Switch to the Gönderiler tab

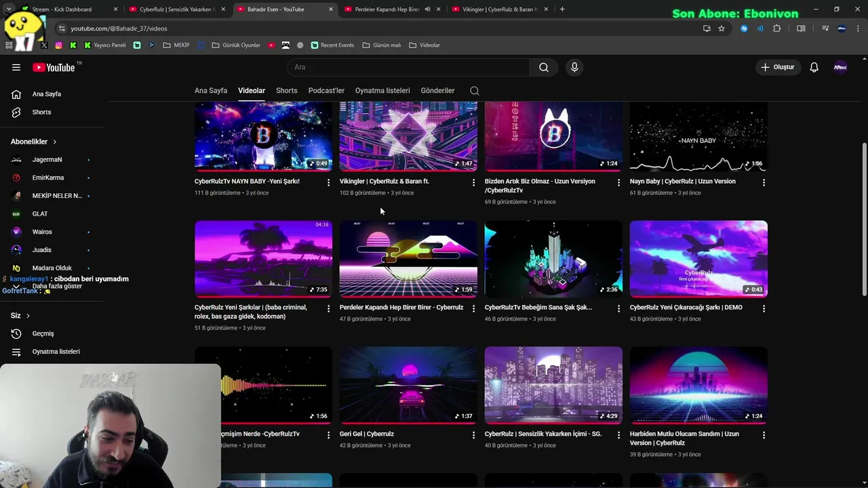click(437, 91)
